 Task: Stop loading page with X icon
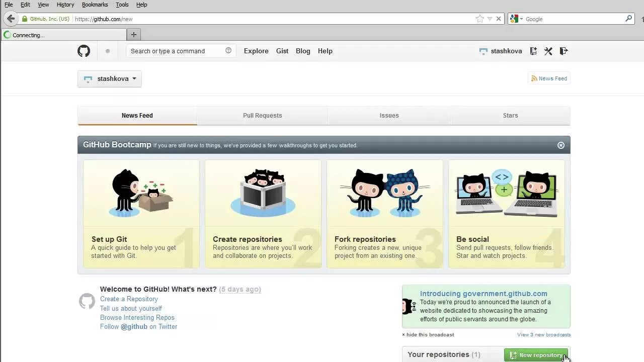click(499, 19)
